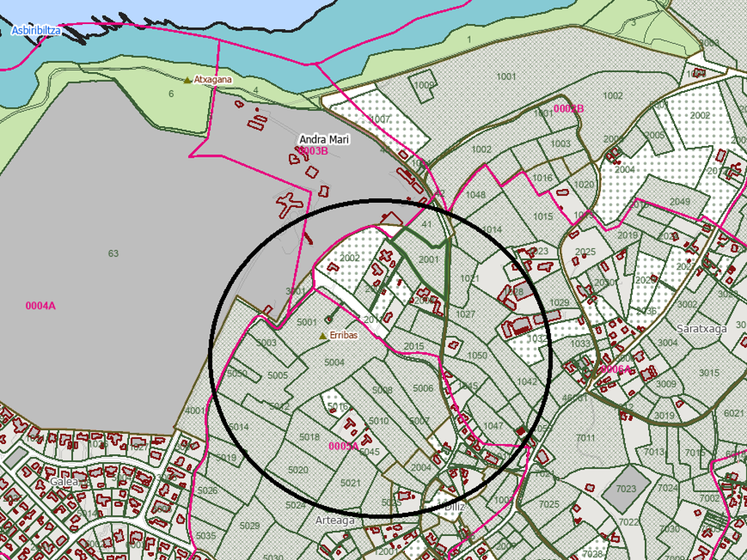Click the Andra Mari place label

[x=324, y=139]
